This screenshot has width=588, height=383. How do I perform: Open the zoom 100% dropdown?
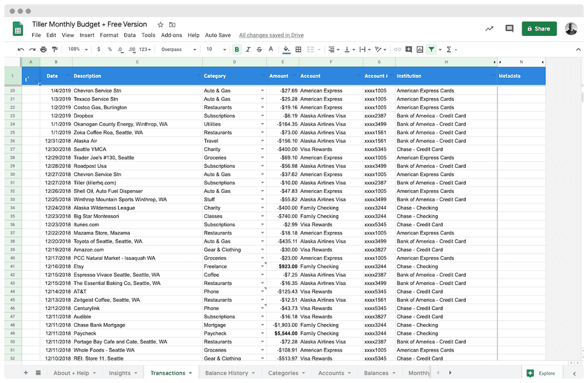[78, 49]
